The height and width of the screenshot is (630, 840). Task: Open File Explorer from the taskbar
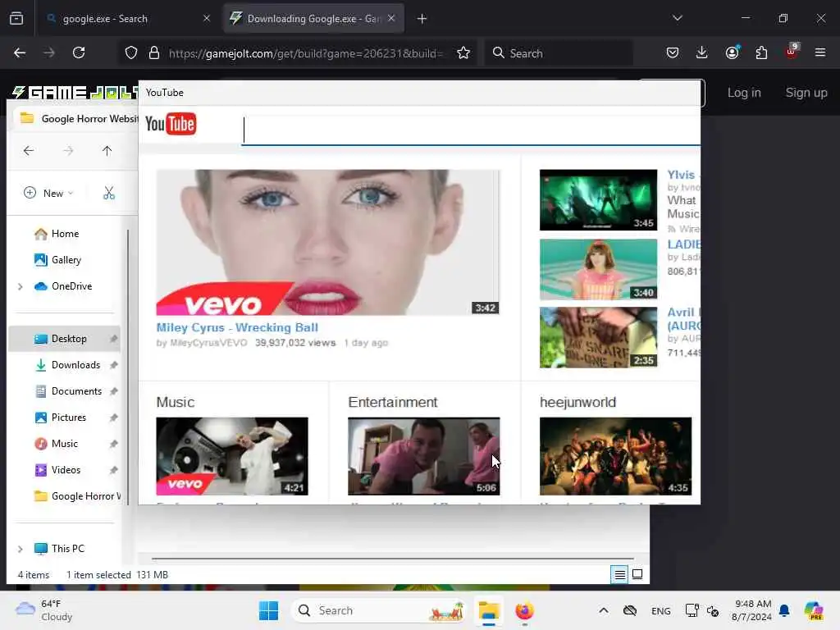[489, 610]
